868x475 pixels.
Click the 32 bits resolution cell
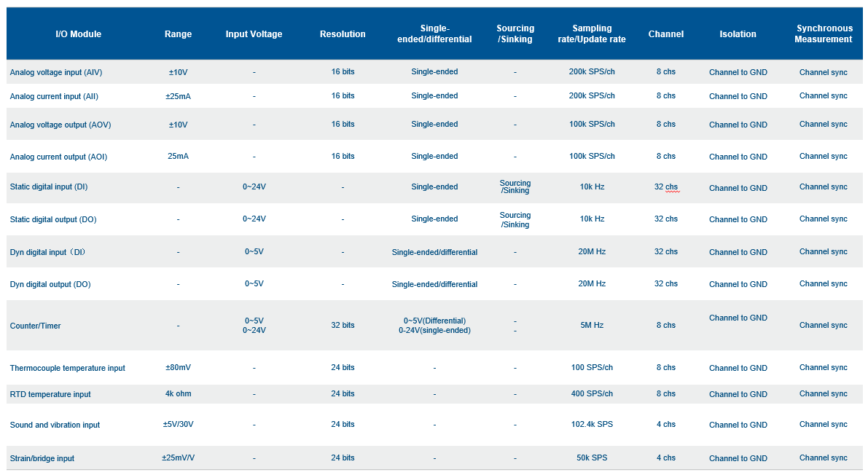[343, 326]
